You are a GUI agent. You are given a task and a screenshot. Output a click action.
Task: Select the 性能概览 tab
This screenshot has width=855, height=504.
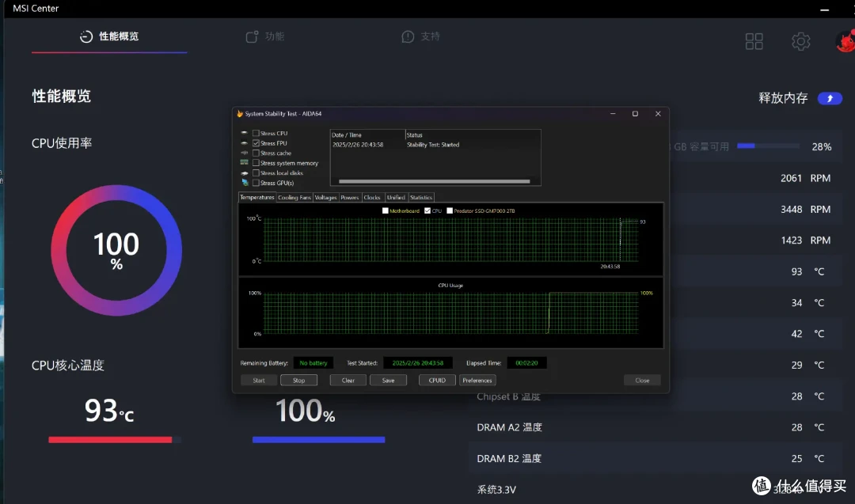click(x=109, y=36)
